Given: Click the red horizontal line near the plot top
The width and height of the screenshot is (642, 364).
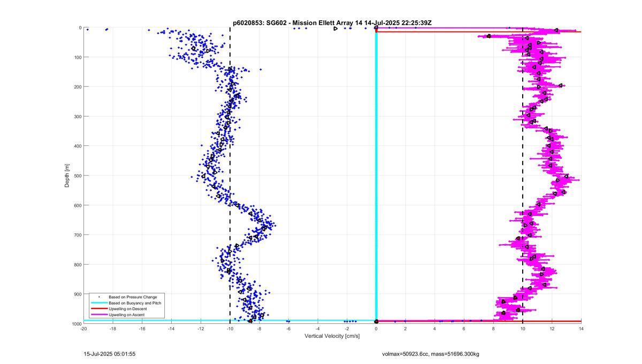Looking at the screenshot, I should coord(478,32).
